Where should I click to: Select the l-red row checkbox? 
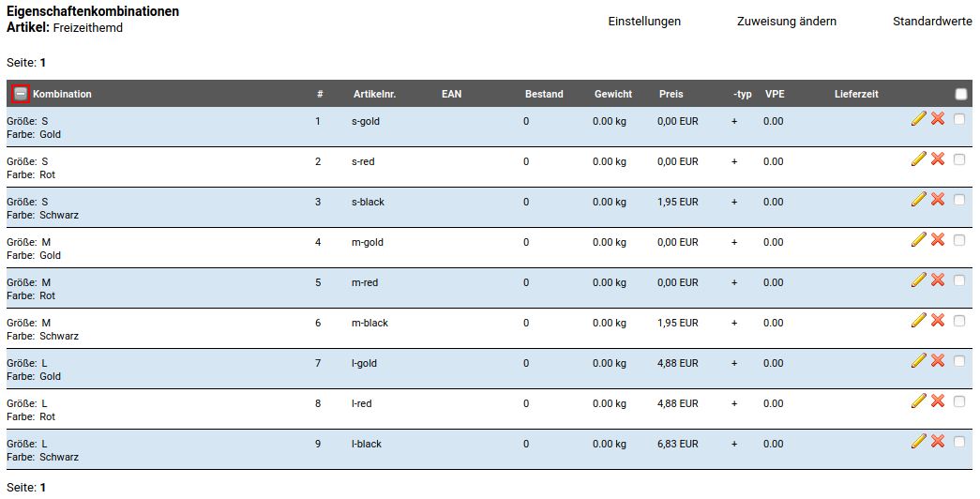coord(958,401)
